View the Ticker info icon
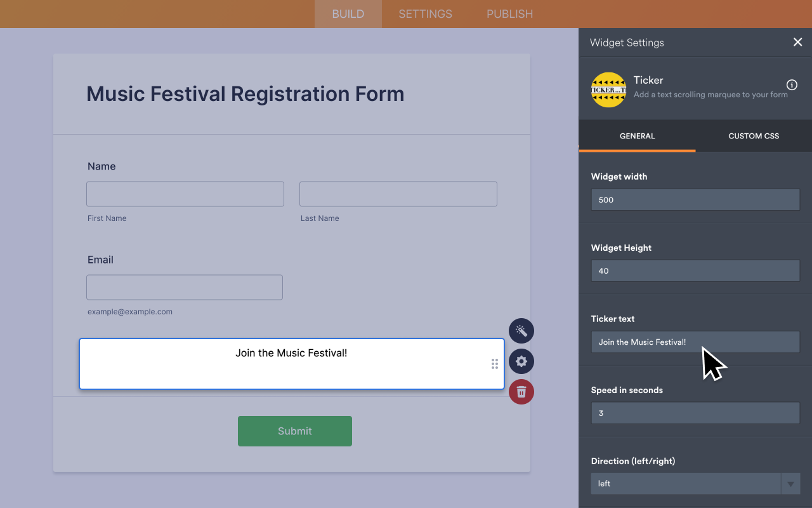 [792, 84]
